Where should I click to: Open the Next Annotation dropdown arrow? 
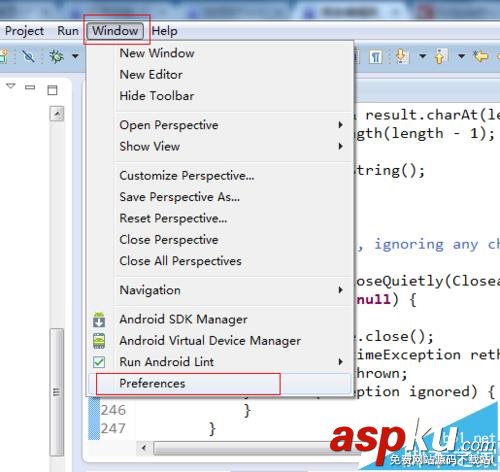point(423,56)
